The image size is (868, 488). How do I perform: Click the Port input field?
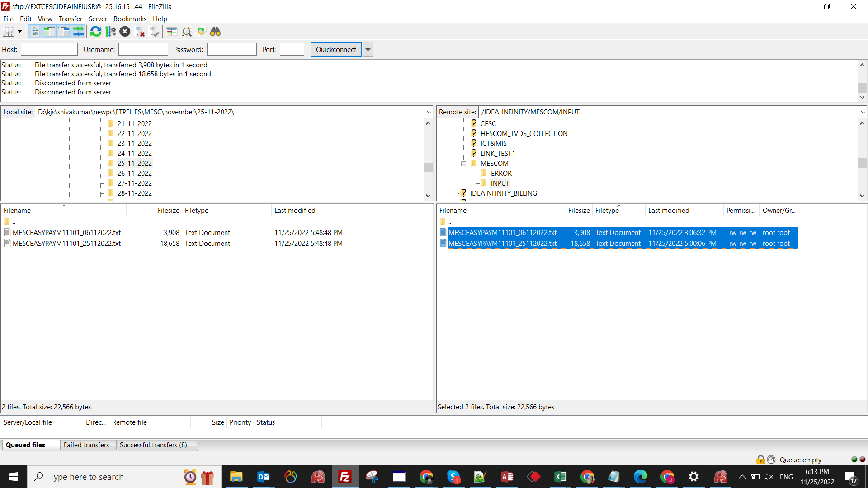point(292,50)
